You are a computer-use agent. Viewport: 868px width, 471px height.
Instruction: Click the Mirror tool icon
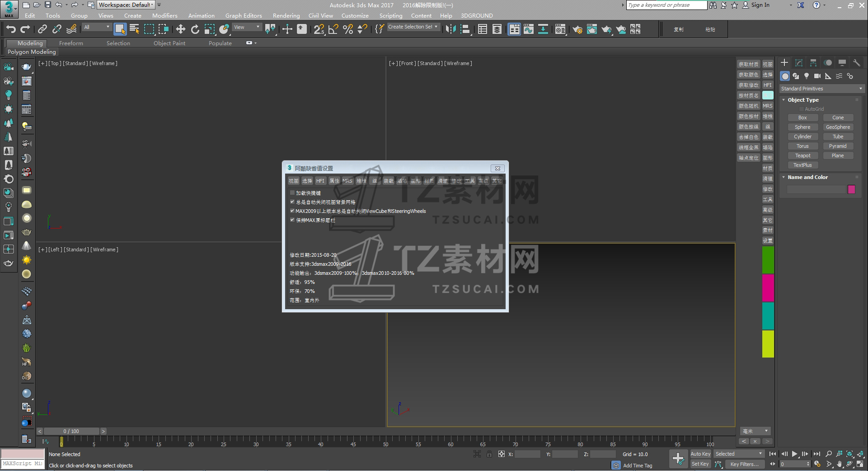click(x=450, y=29)
